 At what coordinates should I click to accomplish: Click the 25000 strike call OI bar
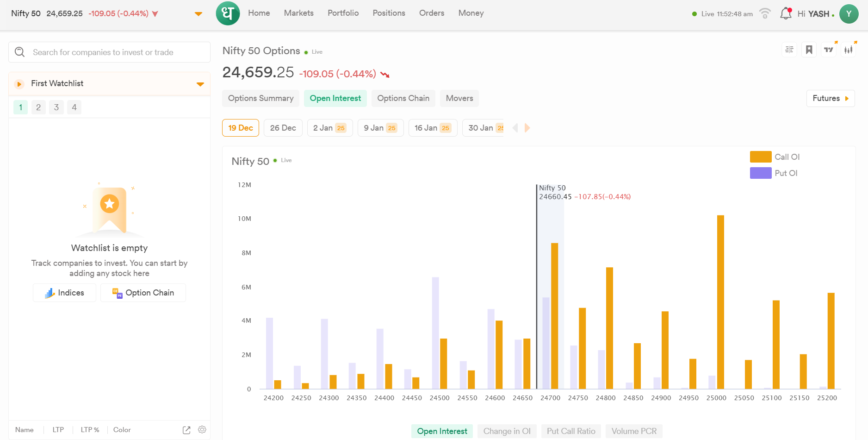[x=721, y=302]
